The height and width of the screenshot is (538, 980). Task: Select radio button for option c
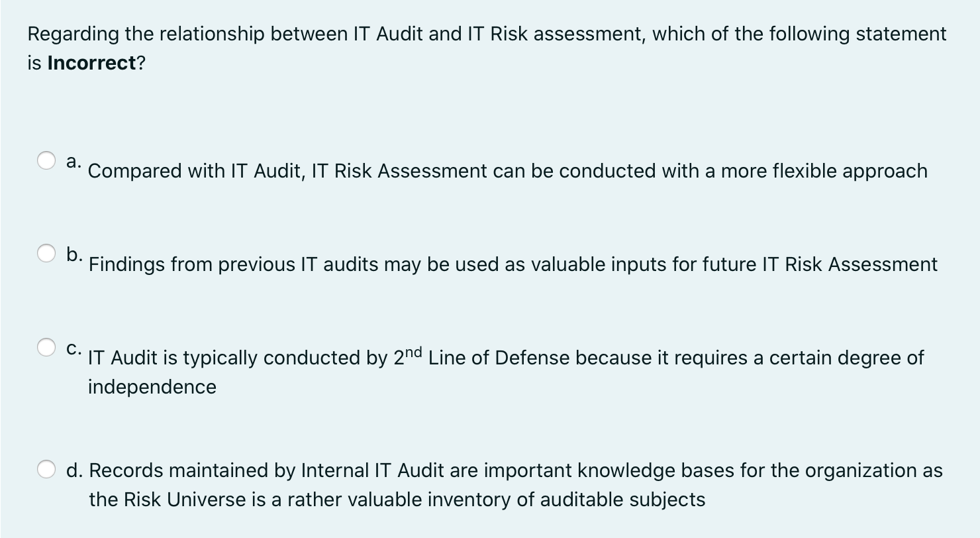[x=46, y=346]
